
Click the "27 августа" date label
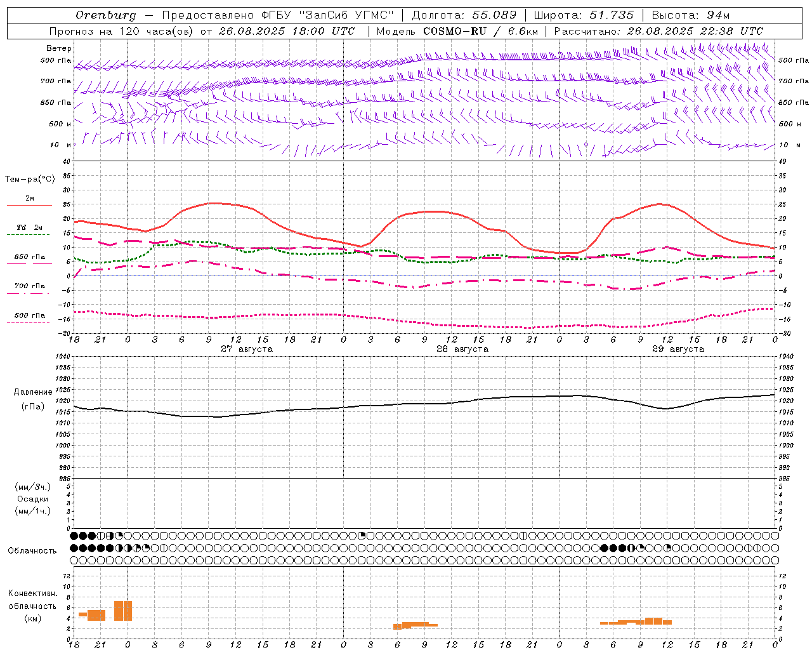pyautogui.click(x=247, y=349)
